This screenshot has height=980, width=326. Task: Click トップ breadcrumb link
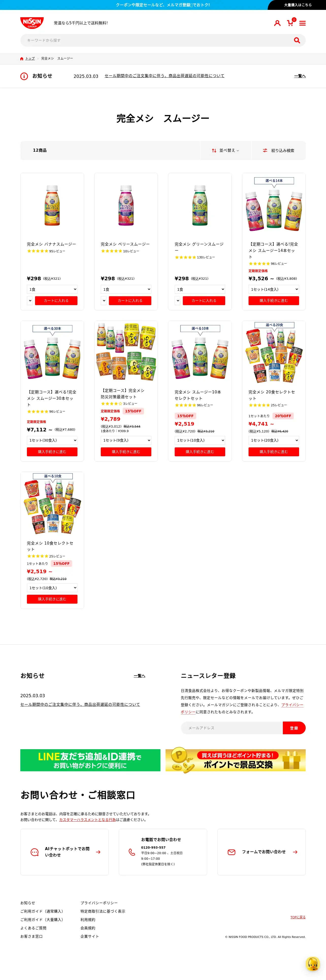30,59
